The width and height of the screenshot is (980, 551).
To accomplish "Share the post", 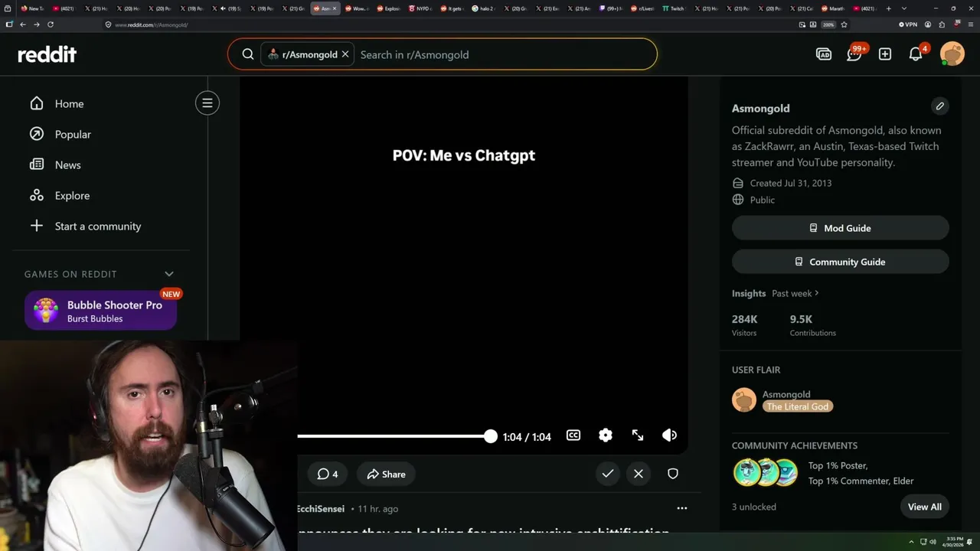I will point(386,474).
